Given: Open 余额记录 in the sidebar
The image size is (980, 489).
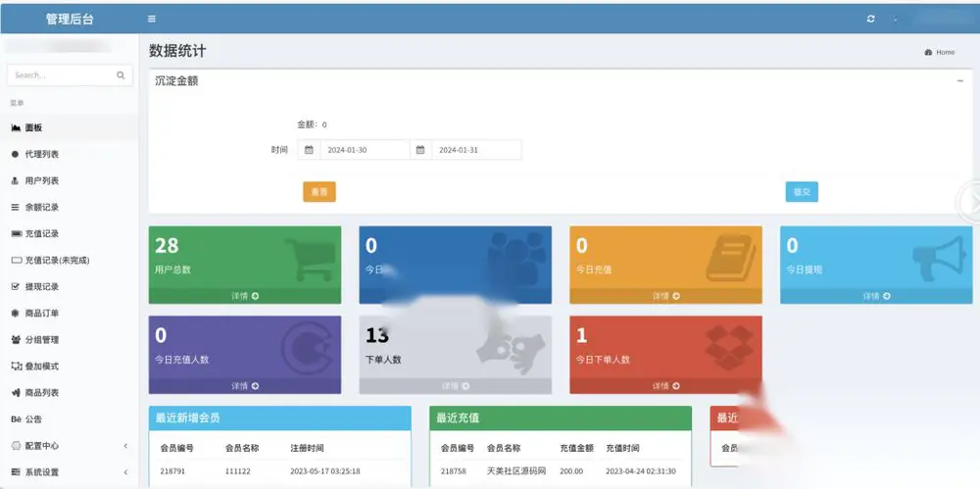Looking at the screenshot, I should [69, 207].
